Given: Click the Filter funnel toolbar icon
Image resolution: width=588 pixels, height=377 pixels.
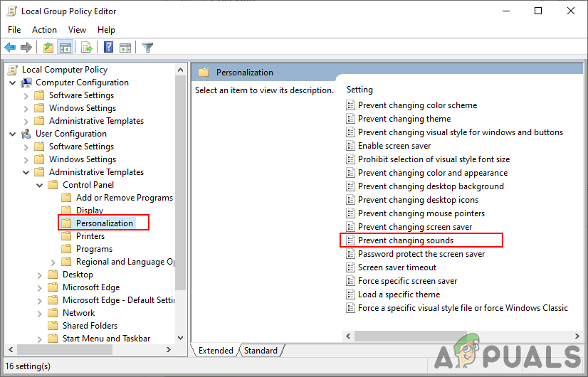Looking at the screenshot, I should [x=148, y=47].
